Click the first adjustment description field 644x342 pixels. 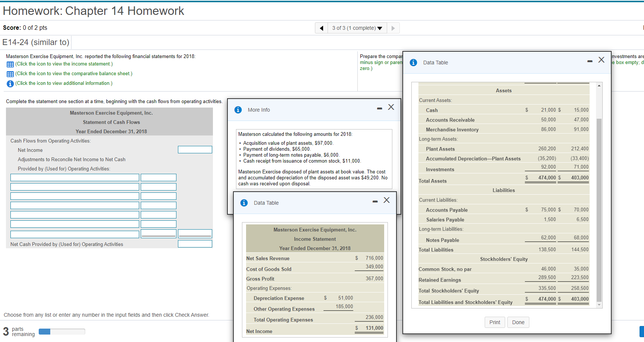point(75,178)
